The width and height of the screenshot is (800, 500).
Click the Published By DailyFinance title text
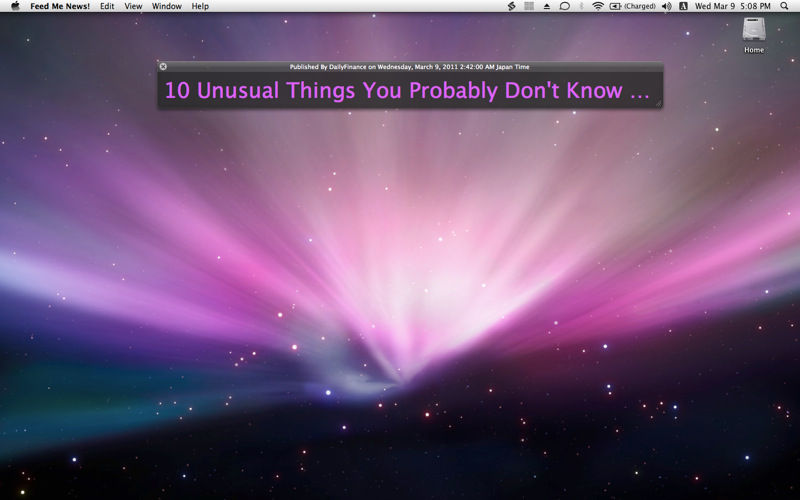click(x=409, y=67)
